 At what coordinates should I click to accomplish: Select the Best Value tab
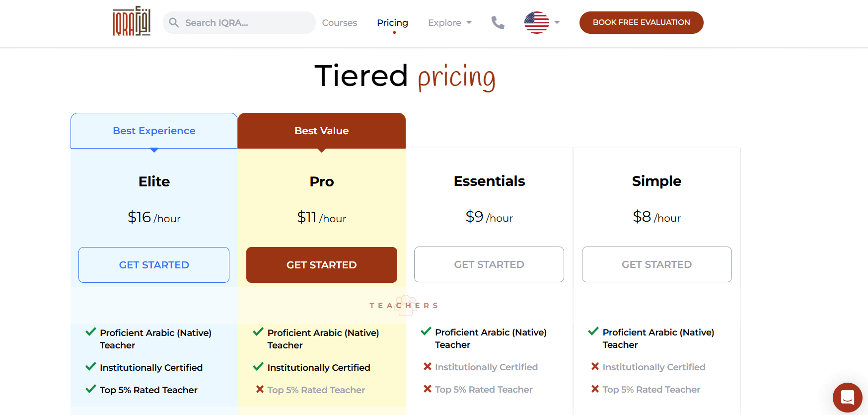[x=321, y=131]
